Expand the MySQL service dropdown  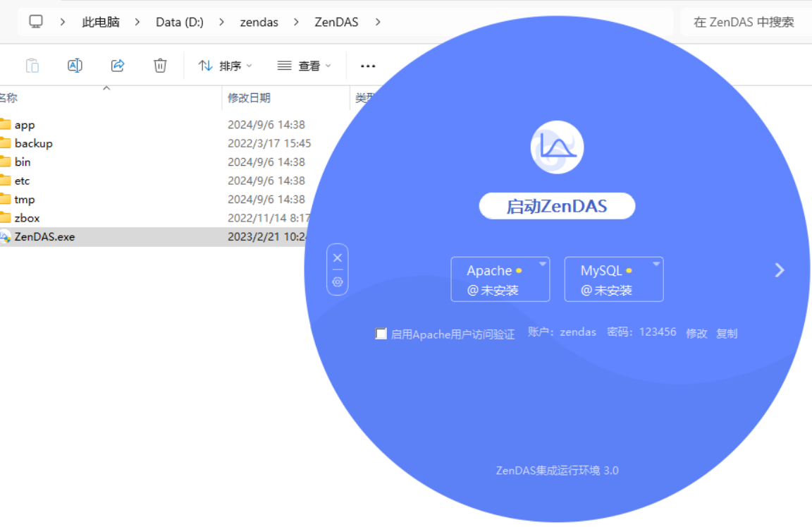click(x=656, y=265)
